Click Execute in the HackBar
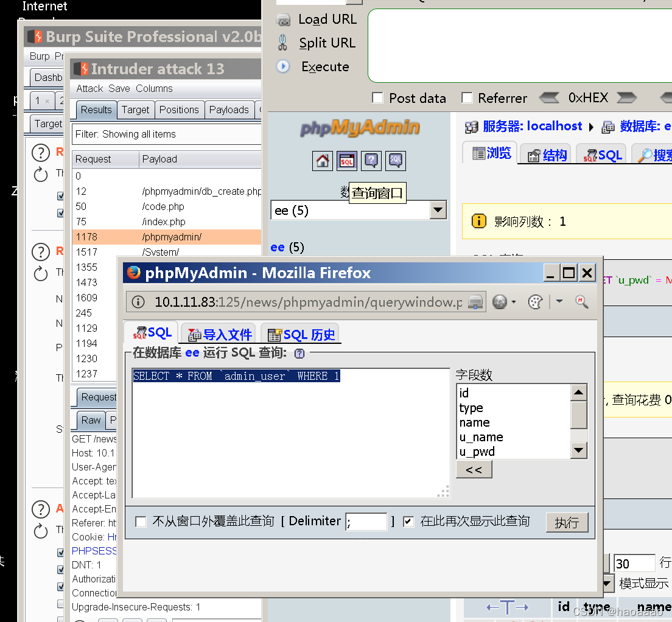The height and width of the screenshot is (622, 672). click(313, 67)
